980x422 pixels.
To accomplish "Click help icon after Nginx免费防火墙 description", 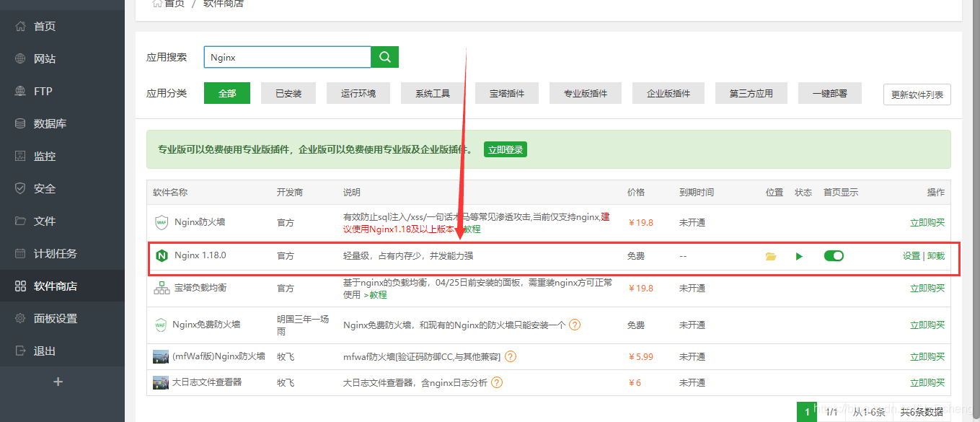I will point(575,325).
